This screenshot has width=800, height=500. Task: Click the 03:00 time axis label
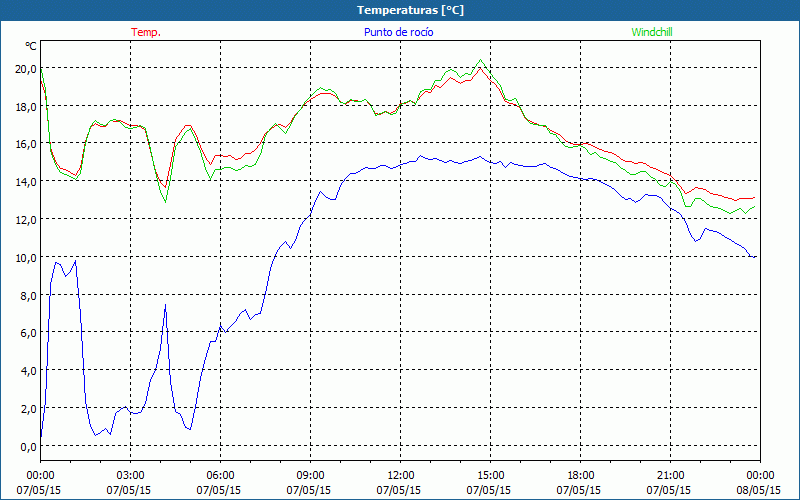tap(130, 476)
